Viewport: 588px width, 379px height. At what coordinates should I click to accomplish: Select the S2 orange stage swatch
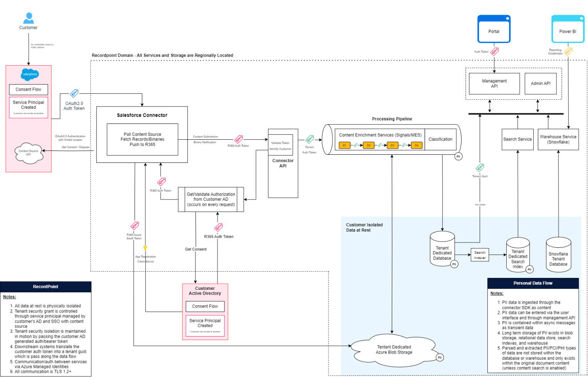[x=368, y=145]
